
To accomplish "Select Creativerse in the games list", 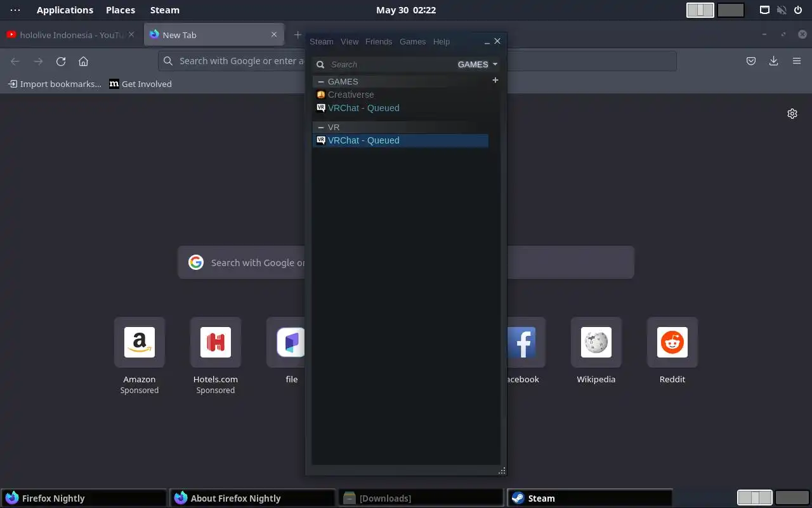I will pyautogui.click(x=351, y=95).
